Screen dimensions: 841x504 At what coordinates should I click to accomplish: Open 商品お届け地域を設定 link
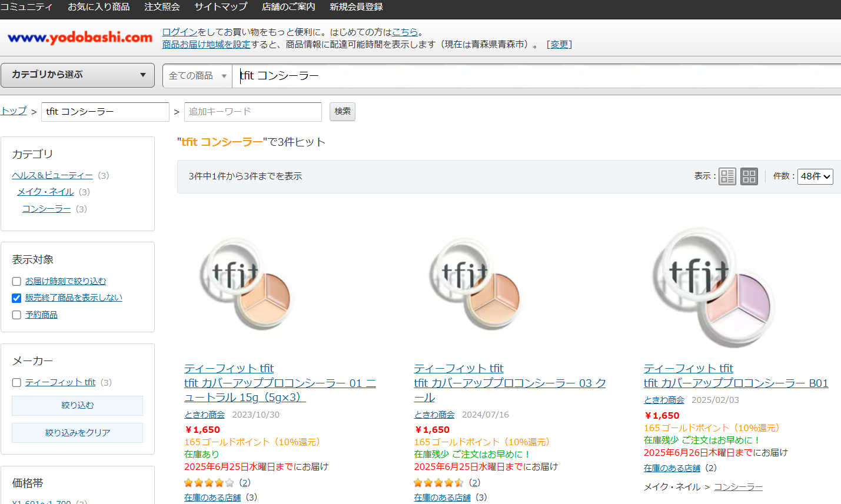coord(207,45)
